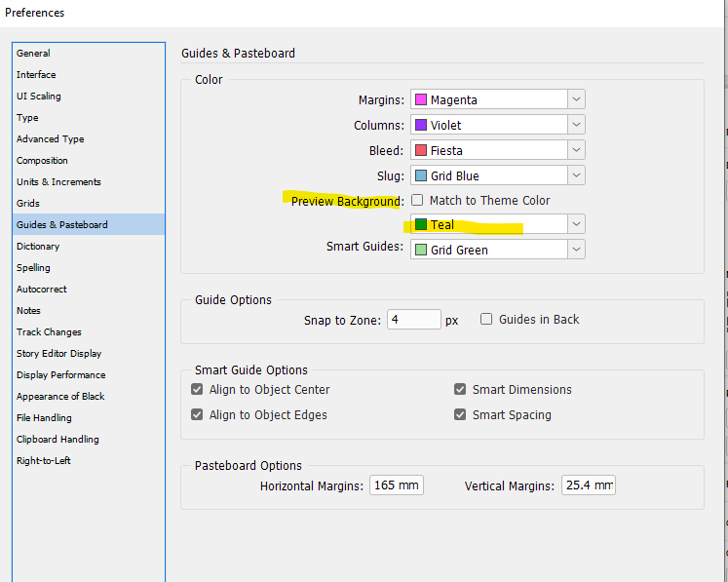Click the Grid Blue swatch for Slug

pyautogui.click(x=421, y=175)
